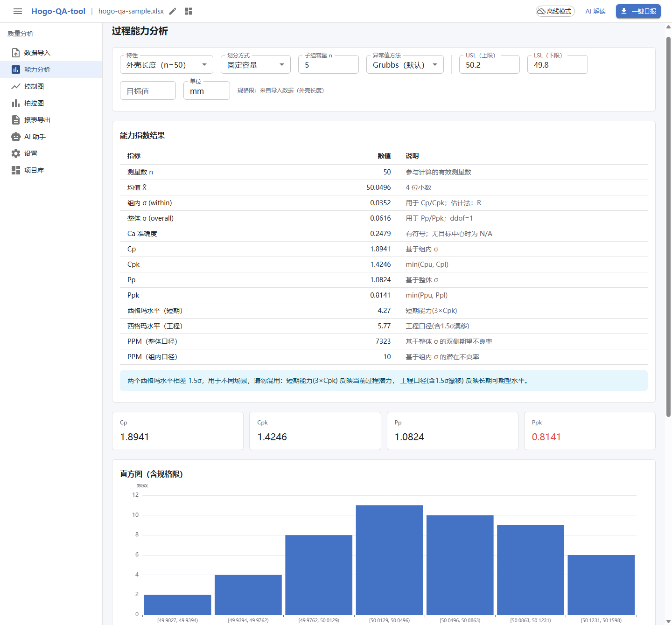The height and width of the screenshot is (625, 672).
Task: Click the 单位 mm input field
Action: (x=207, y=90)
